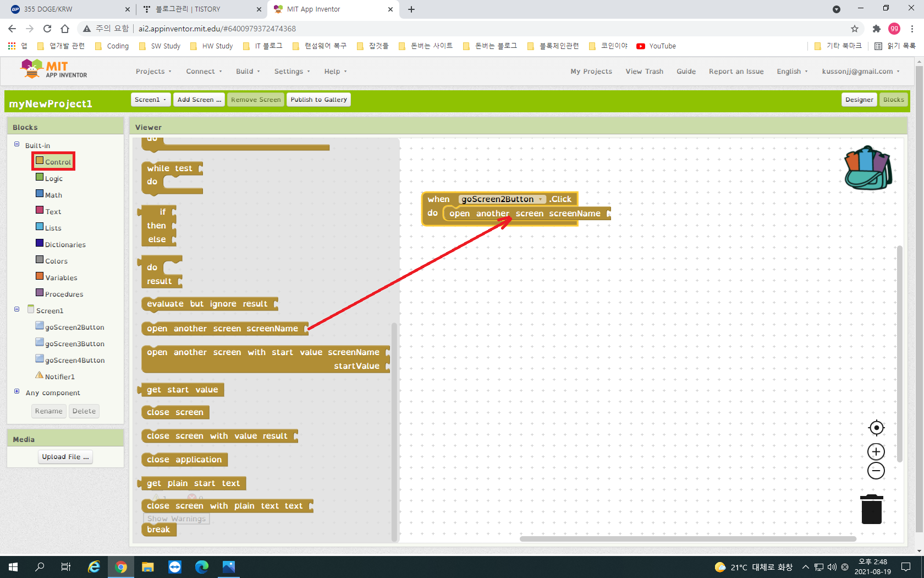Viewport: 924px width, 578px height.
Task: Open the Chrome three-dot menu
Action: pos(912,29)
